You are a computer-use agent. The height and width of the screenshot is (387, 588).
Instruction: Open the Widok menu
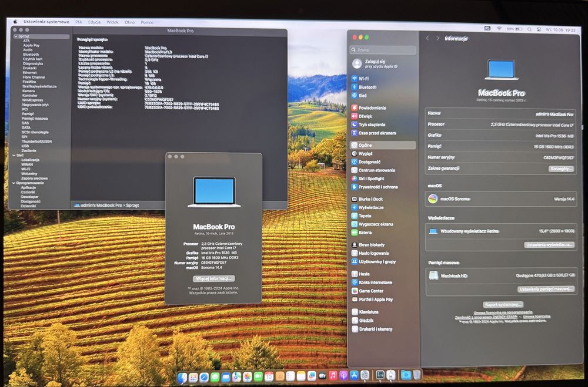[112, 22]
